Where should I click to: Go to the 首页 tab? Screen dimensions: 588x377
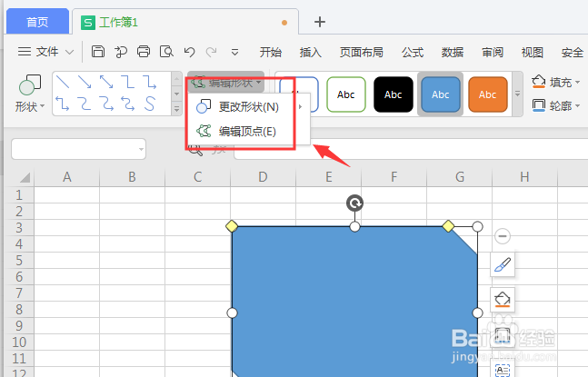pyautogui.click(x=37, y=22)
